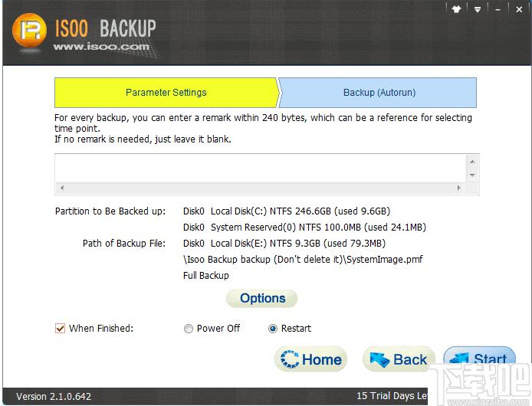Click the Back button
Screen dimensions: 532x406
399,359
